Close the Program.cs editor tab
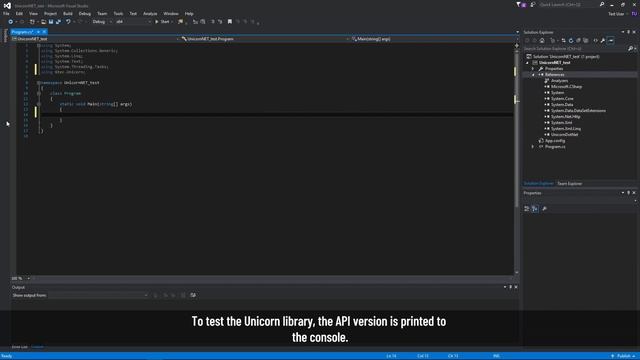 pyautogui.click(x=44, y=32)
